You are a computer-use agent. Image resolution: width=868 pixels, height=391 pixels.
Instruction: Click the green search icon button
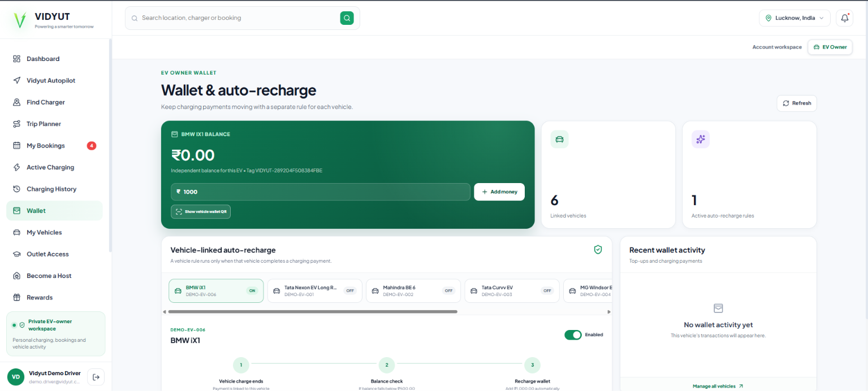(x=347, y=18)
